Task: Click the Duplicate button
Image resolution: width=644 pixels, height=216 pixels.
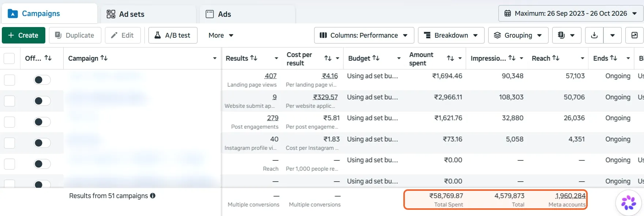Action: coord(75,35)
